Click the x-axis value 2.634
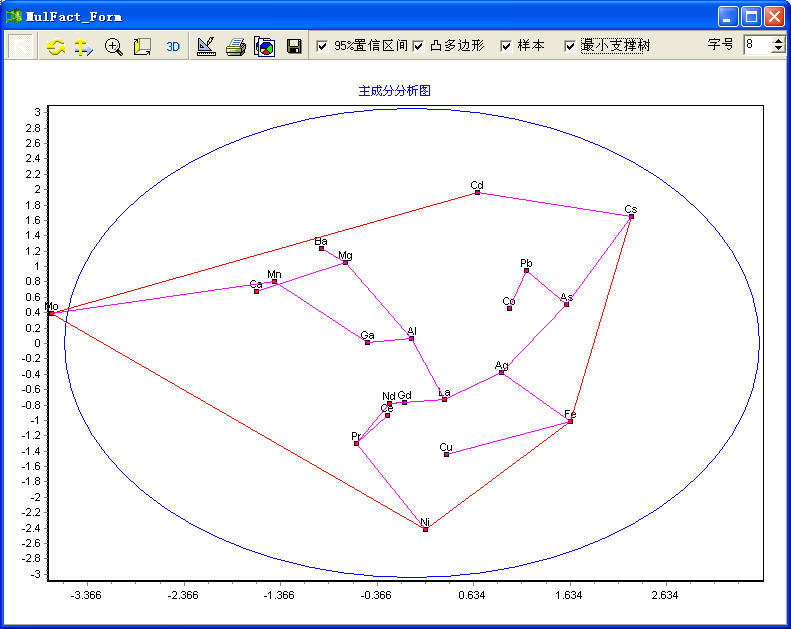 point(665,596)
